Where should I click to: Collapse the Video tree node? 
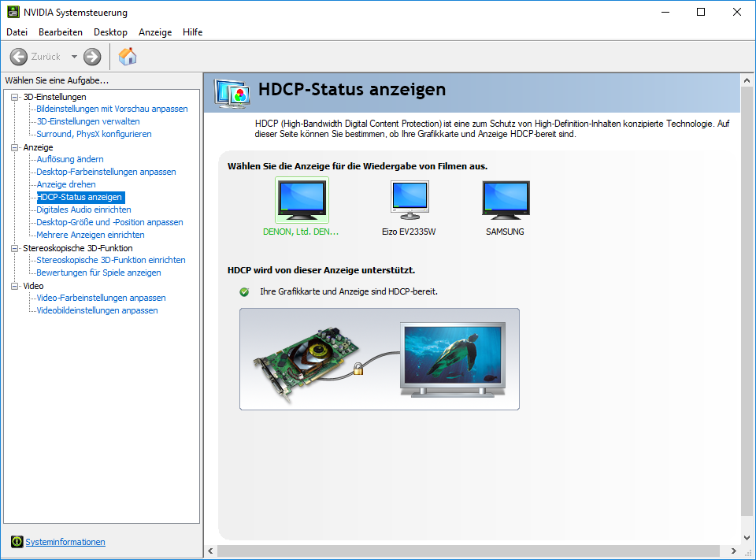(x=15, y=286)
